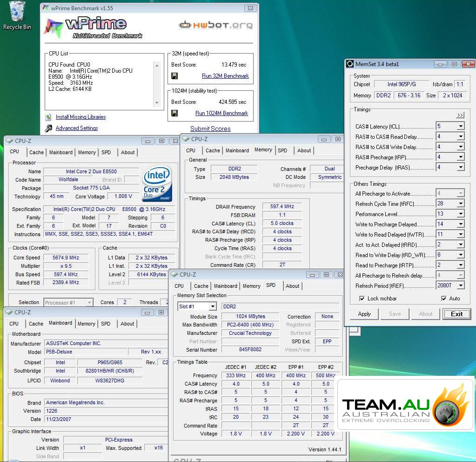
Task: Click the Core Voltage value 1.808 V
Action: coord(123,197)
